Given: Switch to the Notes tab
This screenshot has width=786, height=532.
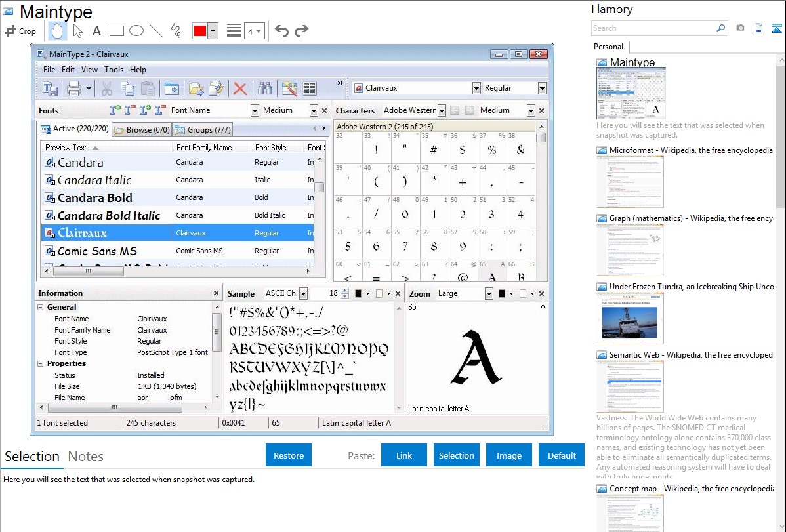Looking at the screenshot, I should 85,457.
